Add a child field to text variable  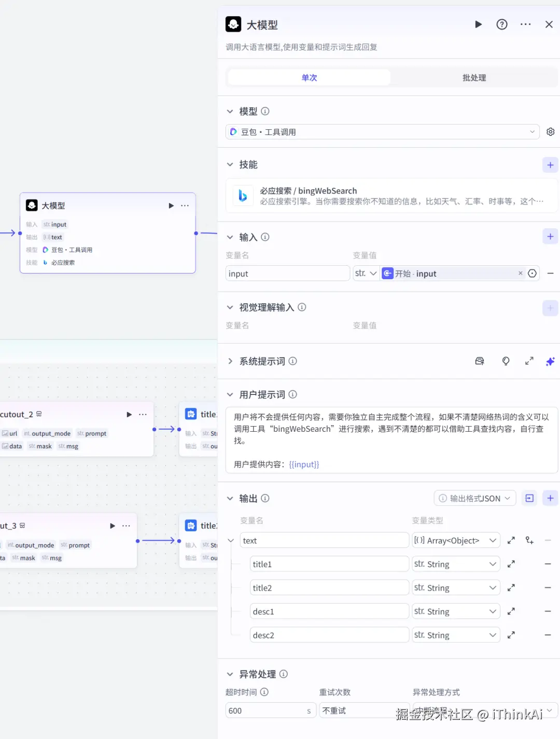(529, 540)
